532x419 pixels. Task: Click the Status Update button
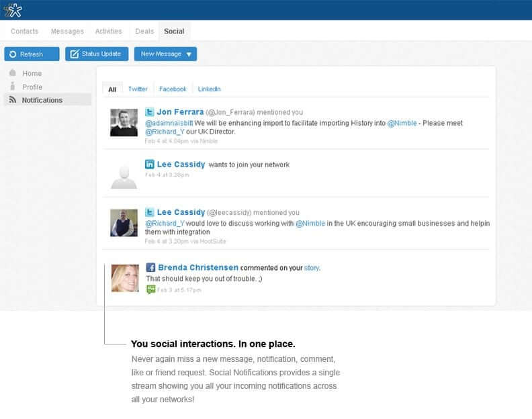click(x=96, y=54)
